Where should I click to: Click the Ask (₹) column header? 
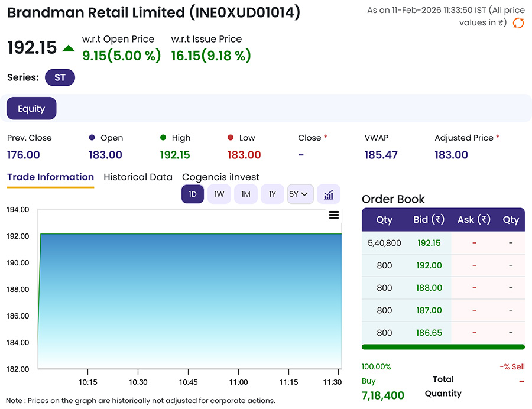tap(474, 219)
